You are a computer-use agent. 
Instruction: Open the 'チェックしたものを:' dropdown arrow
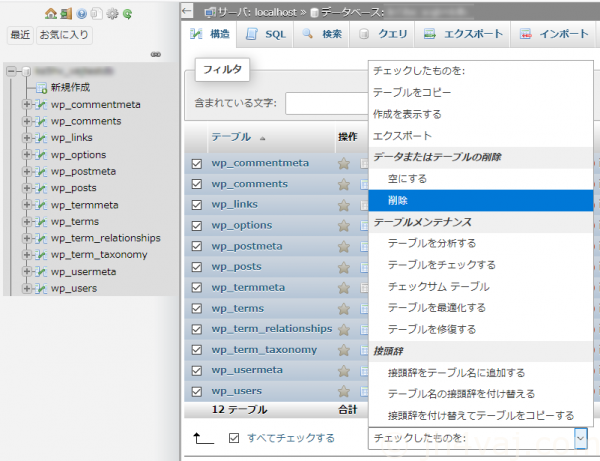click(x=581, y=438)
